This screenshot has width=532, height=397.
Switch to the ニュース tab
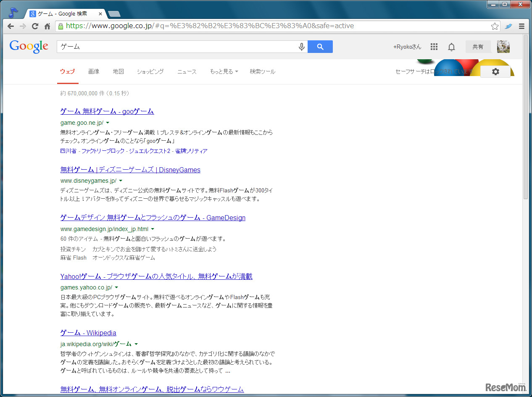(x=187, y=71)
